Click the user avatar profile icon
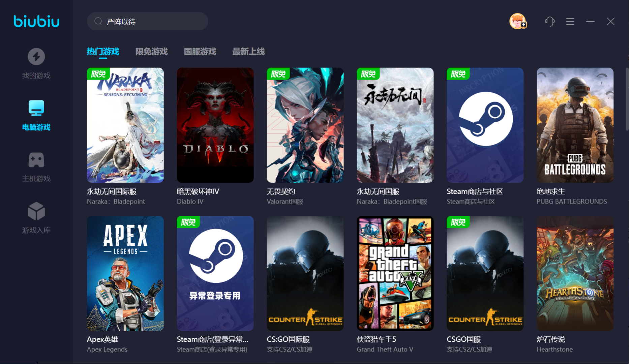 tap(517, 22)
